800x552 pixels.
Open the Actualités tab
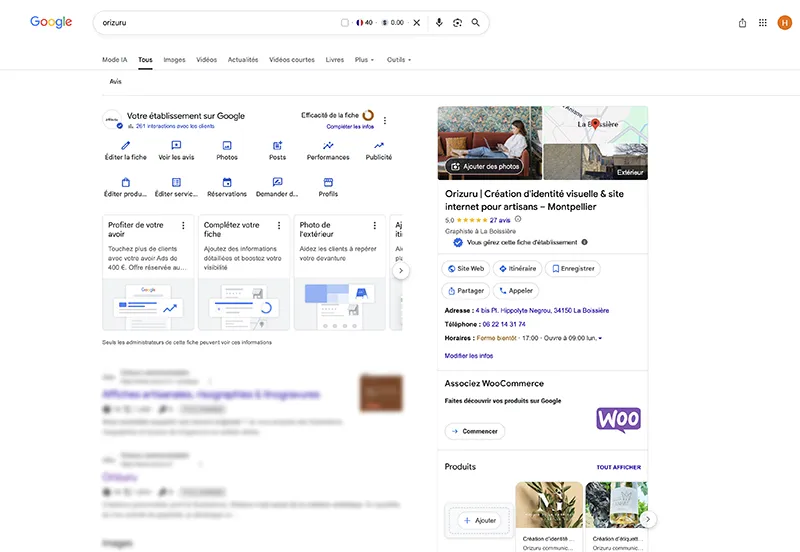(x=243, y=60)
